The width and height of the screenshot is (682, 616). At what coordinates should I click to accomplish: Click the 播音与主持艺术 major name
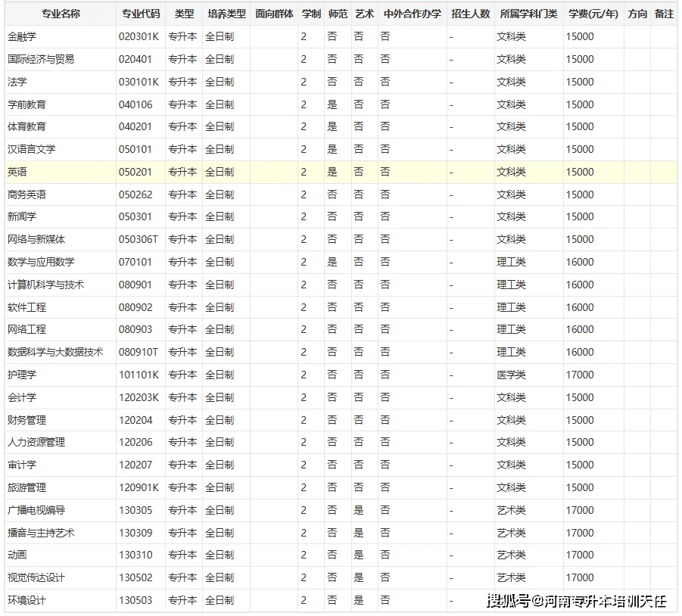click(x=41, y=533)
